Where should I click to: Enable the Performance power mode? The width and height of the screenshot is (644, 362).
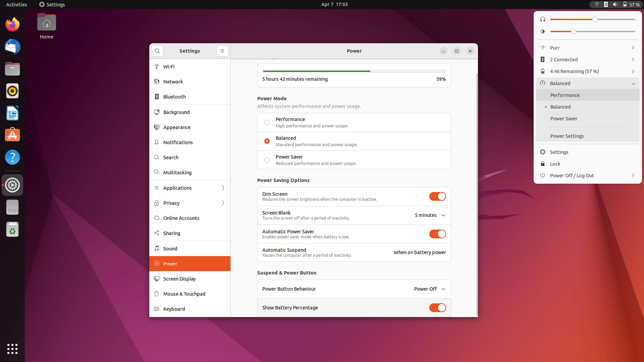pyautogui.click(x=267, y=122)
